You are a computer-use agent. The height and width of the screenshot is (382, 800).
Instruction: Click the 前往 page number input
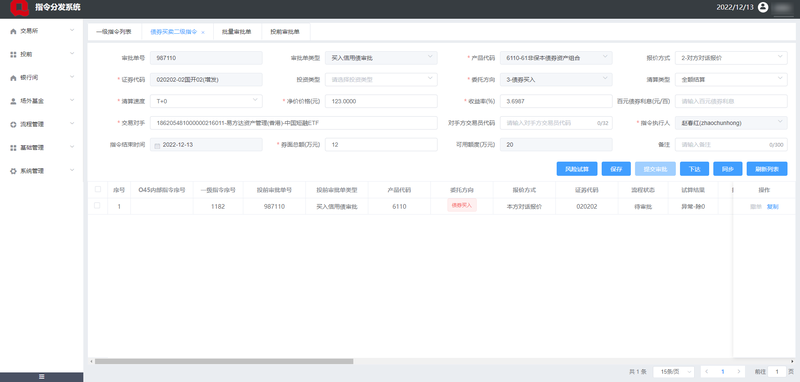point(777,372)
